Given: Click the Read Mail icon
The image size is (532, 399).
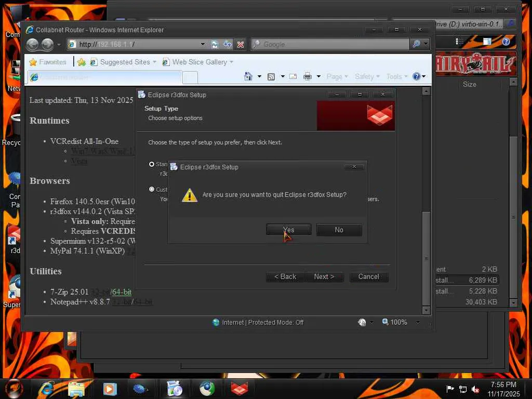Looking at the screenshot, I should [x=293, y=77].
